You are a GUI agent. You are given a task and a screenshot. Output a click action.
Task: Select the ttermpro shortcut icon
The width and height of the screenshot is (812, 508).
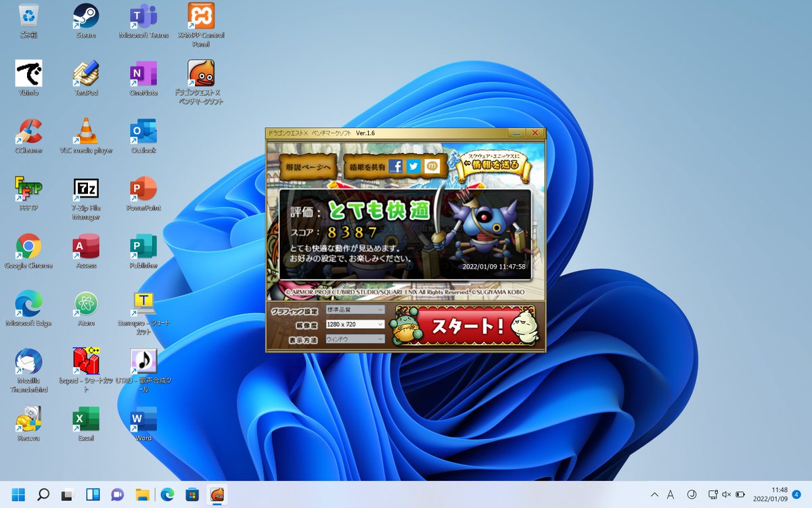(143, 313)
